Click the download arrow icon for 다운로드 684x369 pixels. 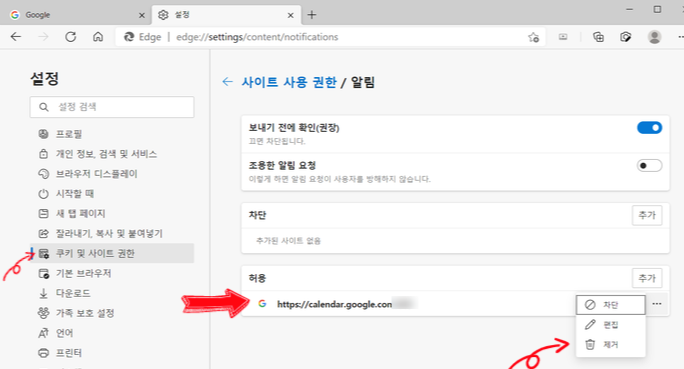(43, 294)
